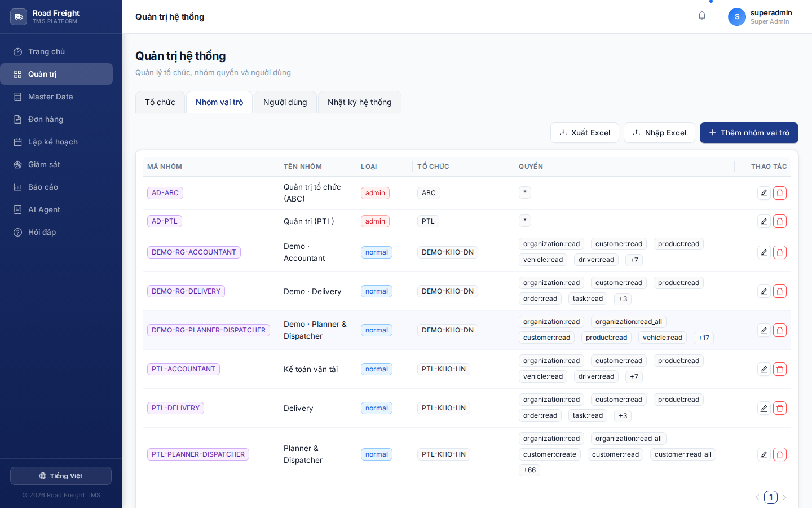Edit the AD-ABC role group
This screenshot has height=508, width=812.
click(x=764, y=193)
